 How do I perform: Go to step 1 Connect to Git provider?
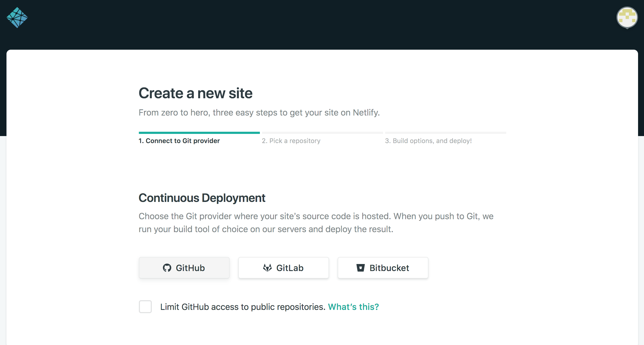pyautogui.click(x=179, y=141)
